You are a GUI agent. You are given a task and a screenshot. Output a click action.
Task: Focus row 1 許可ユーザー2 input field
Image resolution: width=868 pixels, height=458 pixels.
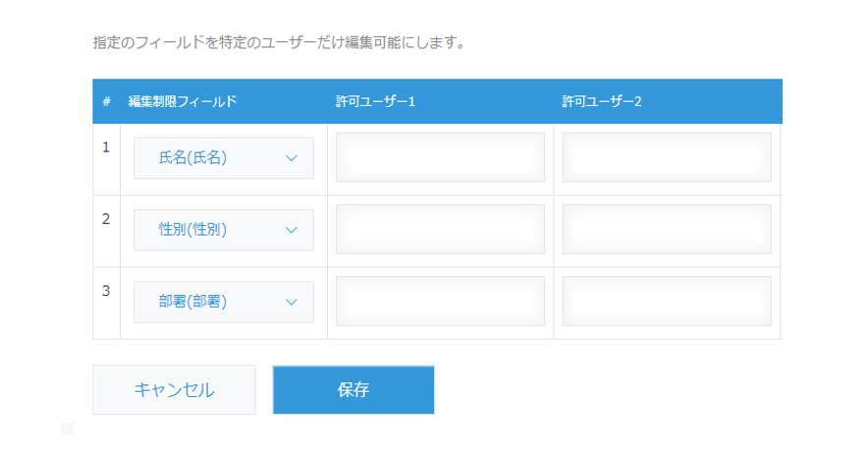point(667,156)
